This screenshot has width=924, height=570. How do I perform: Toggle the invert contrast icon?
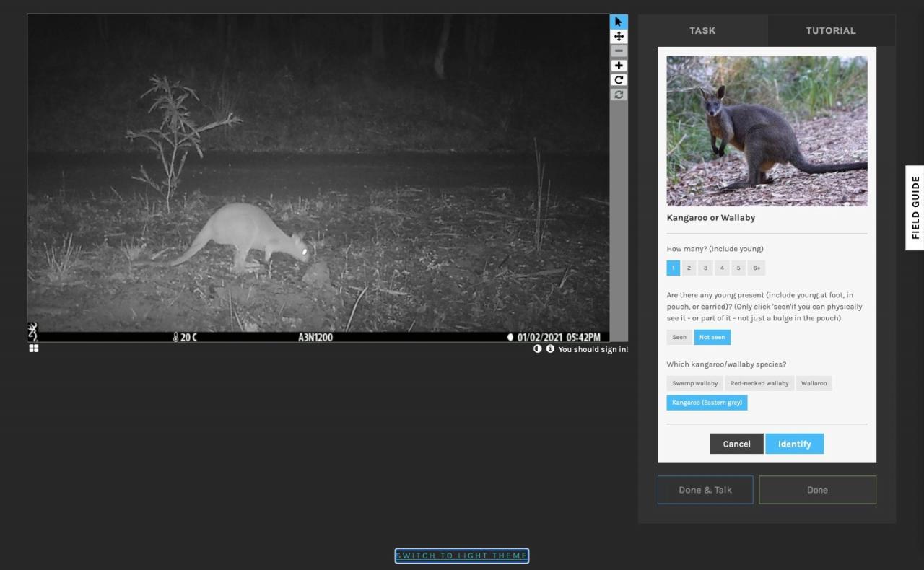point(538,348)
